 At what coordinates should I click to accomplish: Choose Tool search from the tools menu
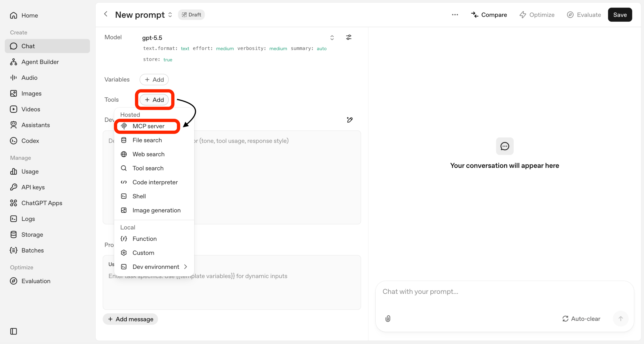pos(154,168)
